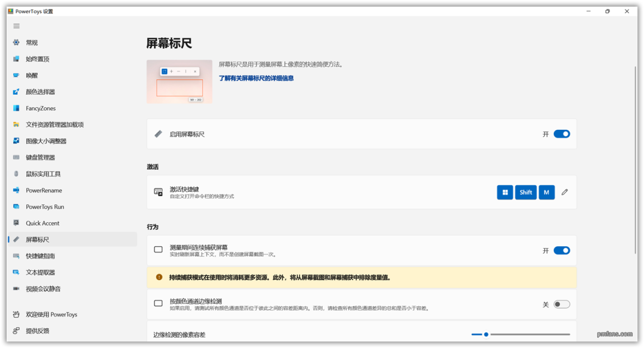Viewport: 644px width, 348px height.
Task: Open the Quick Accent page
Action: pyautogui.click(x=73, y=223)
